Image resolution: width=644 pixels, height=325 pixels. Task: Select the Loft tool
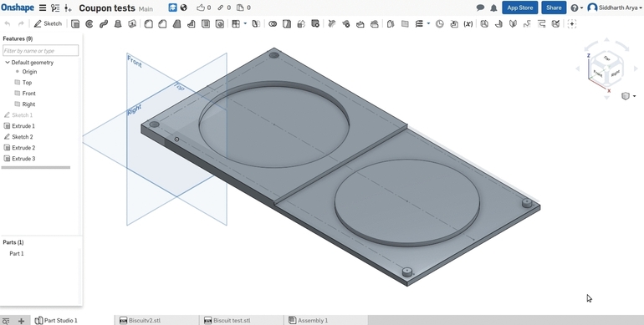coord(118,23)
